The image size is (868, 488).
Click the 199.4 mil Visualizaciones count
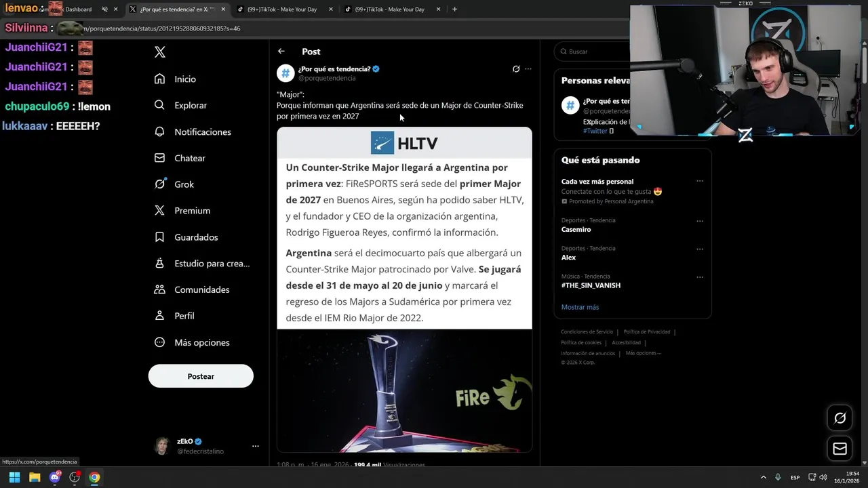pyautogui.click(x=389, y=465)
